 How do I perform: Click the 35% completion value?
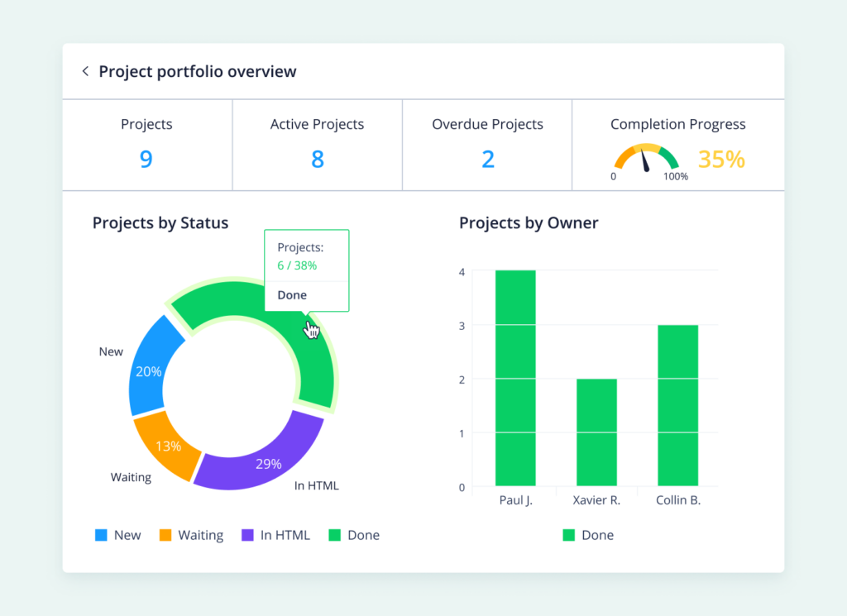[721, 160]
